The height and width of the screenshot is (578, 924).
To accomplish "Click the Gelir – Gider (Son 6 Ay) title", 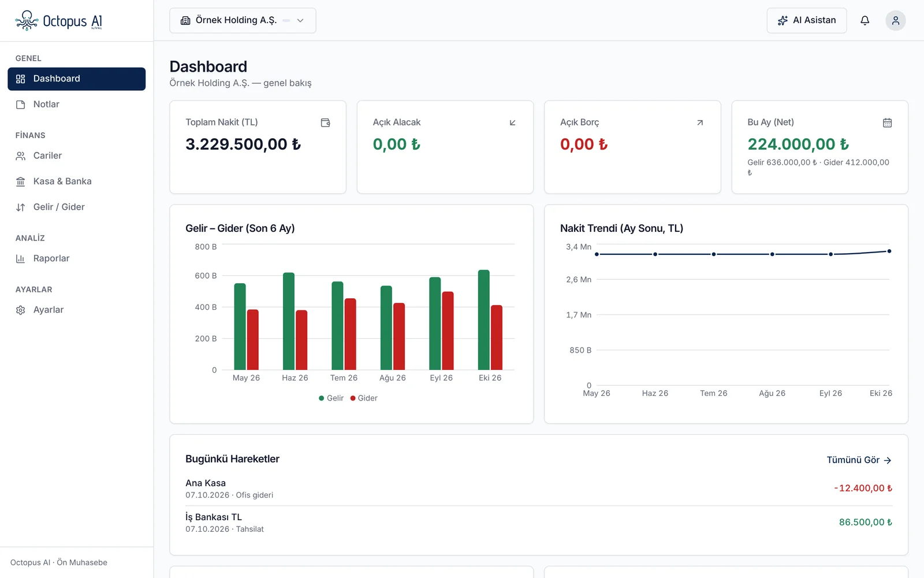I will point(240,228).
